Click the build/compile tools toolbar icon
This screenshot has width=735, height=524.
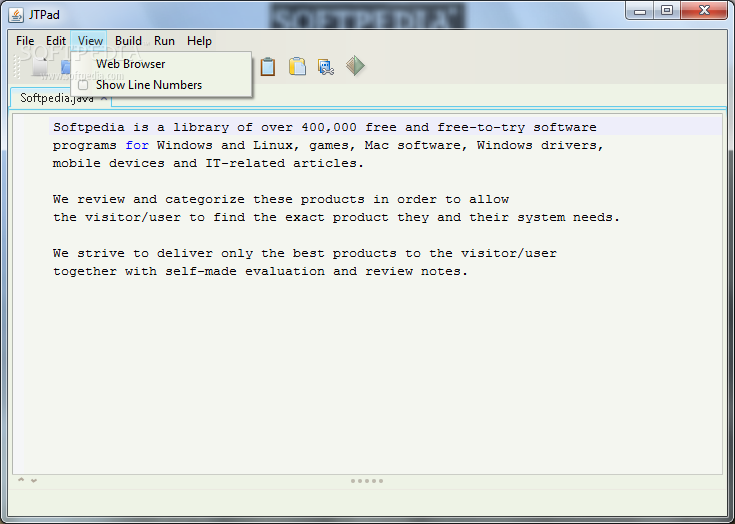pos(326,67)
